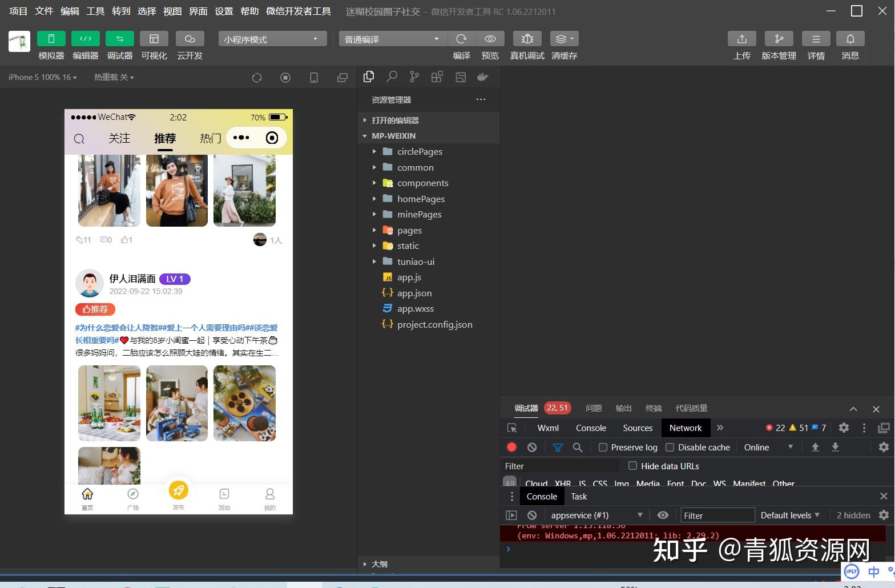Switch to the Wxml tab

[x=548, y=428]
